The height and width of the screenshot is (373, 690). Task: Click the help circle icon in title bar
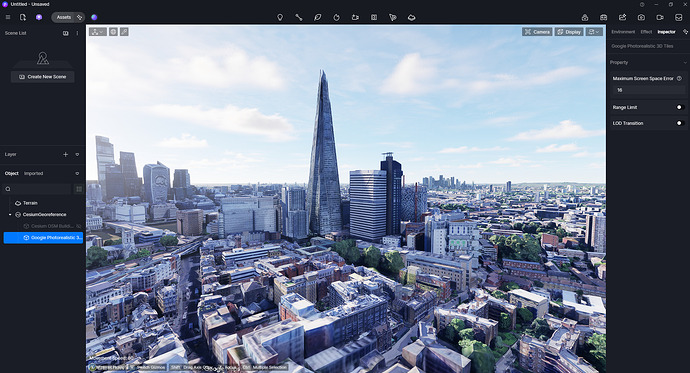pos(642,4)
